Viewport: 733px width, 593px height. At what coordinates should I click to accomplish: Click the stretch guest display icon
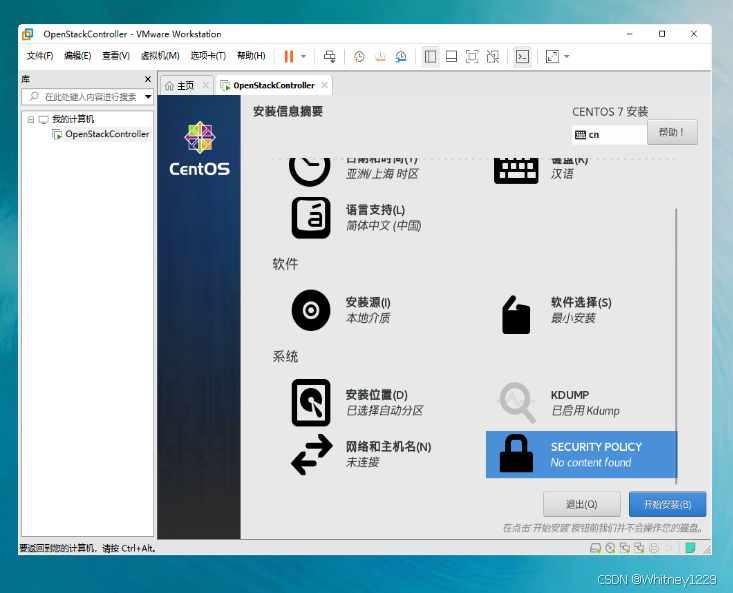point(552,57)
